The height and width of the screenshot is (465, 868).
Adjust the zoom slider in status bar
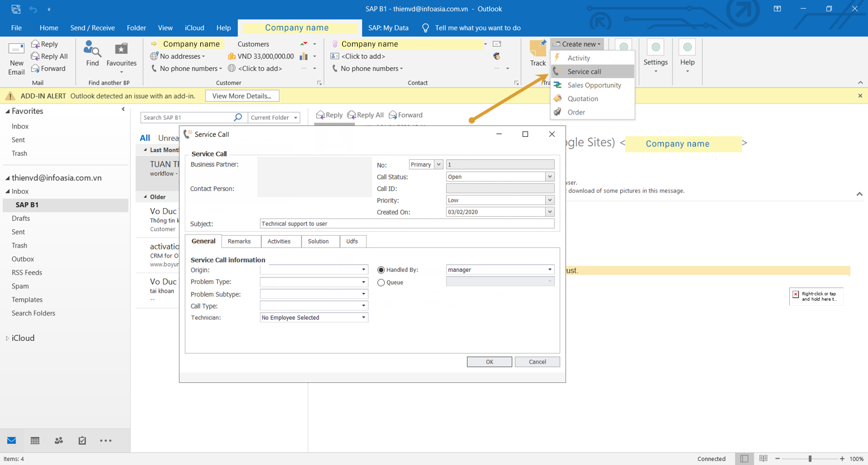810,459
